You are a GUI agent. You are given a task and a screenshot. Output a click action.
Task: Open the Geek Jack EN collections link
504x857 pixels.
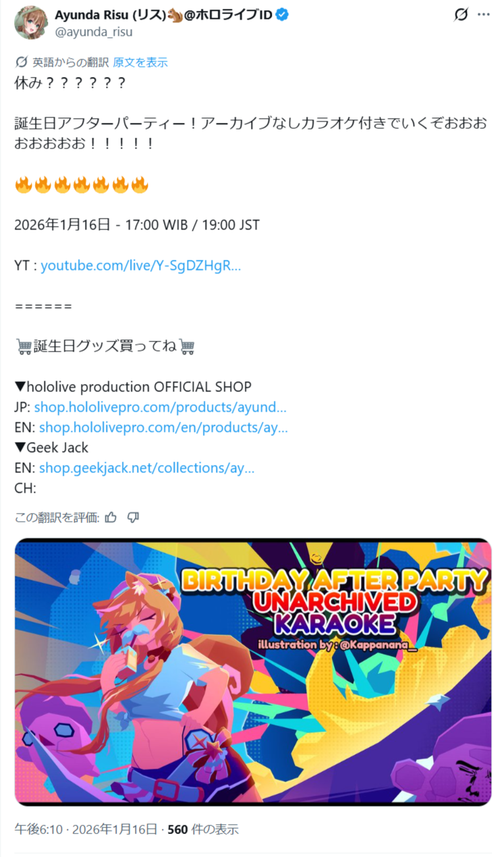146,468
